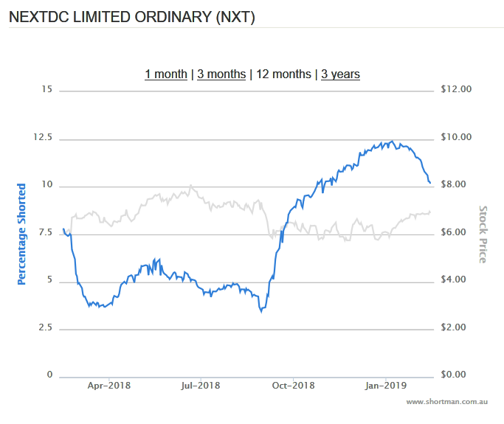Click the Oct-2018 axis label

click(293, 385)
